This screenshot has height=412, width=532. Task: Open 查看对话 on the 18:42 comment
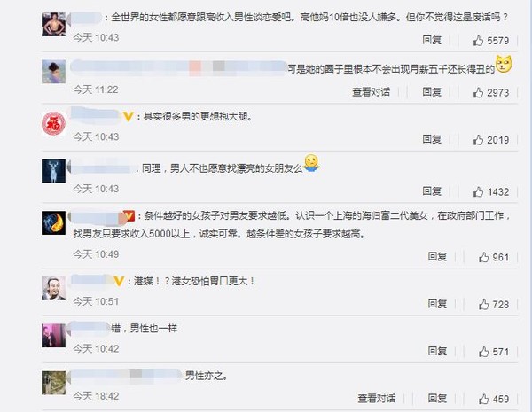[x=377, y=399]
